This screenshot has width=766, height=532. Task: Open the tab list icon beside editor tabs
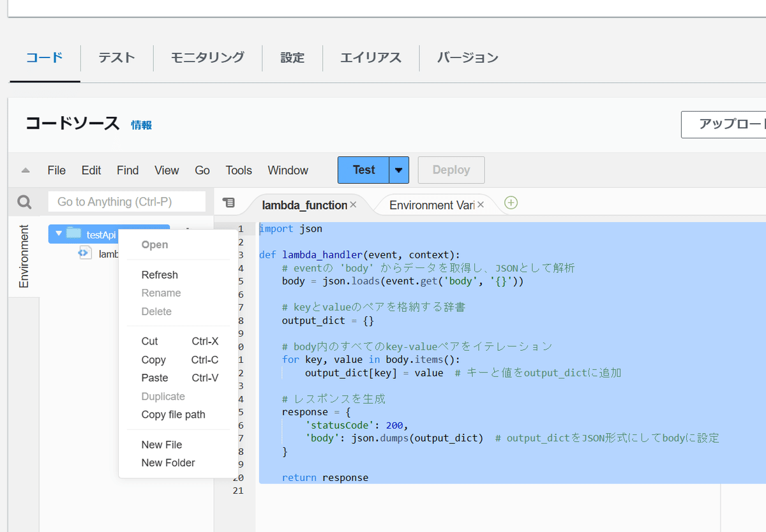[228, 201]
